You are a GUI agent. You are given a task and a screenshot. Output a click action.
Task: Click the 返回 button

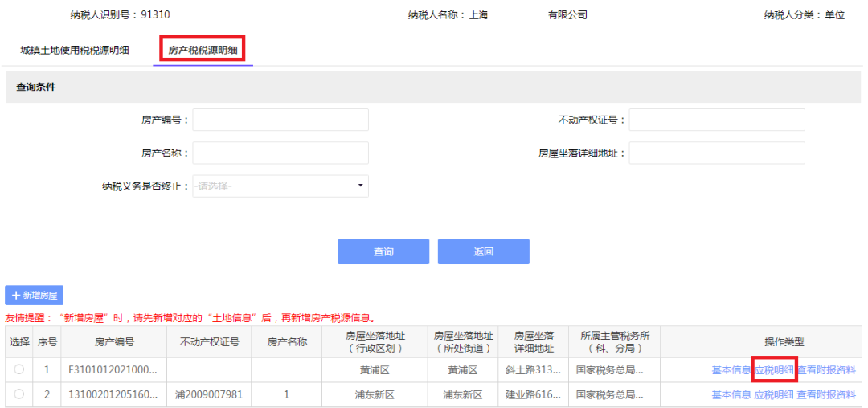click(x=483, y=251)
